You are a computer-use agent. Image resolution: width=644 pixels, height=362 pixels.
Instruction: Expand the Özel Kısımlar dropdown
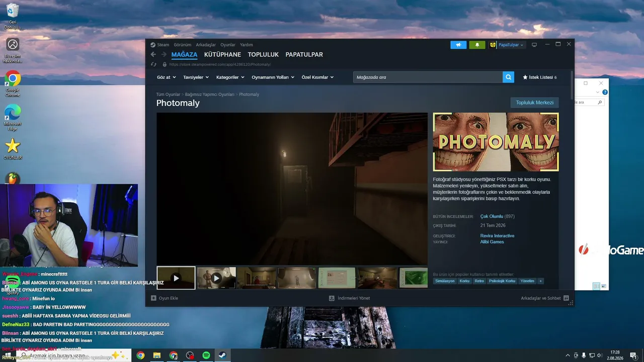point(317,77)
